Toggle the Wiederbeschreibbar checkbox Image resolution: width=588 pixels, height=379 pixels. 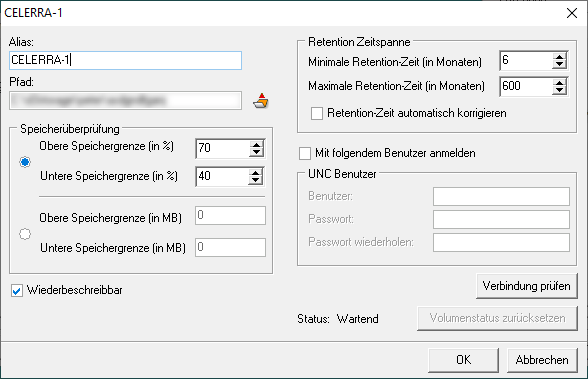(x=17, y=291)
